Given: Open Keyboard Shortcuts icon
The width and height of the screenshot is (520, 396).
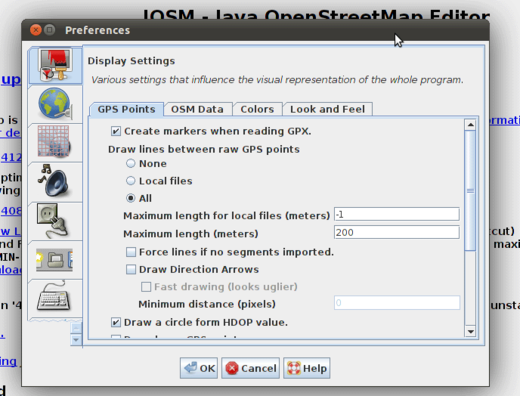Looking at the screenshot, I should point(55,297).
